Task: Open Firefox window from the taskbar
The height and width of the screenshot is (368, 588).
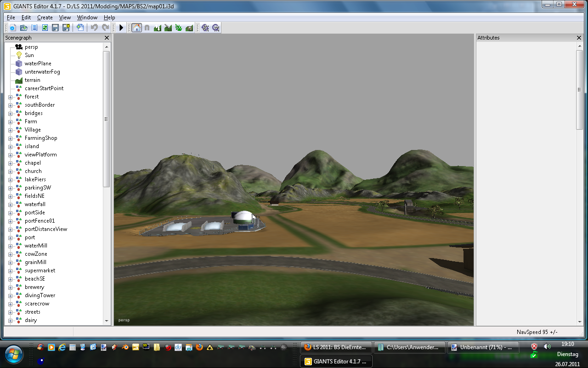Action: [336, 347]
